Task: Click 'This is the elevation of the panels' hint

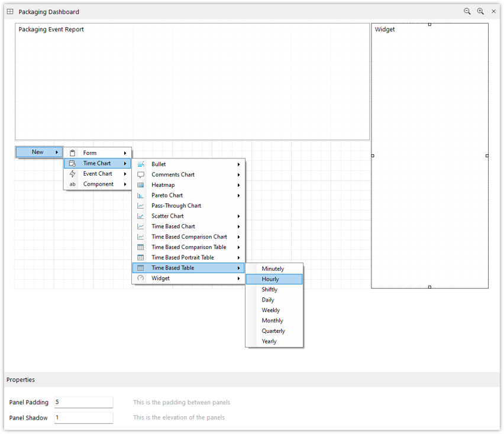Action: click(x=179, y=417)
